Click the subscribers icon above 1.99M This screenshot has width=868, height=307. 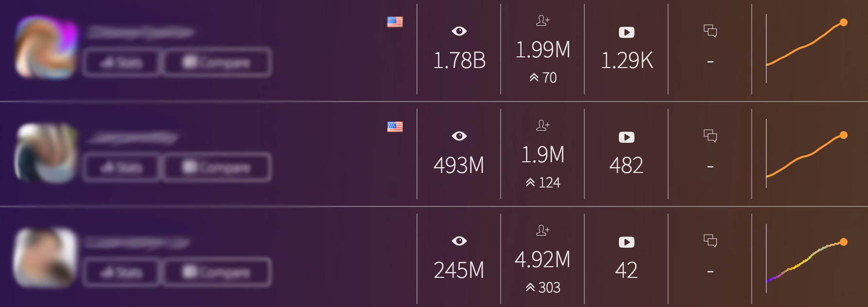[542, 20]
